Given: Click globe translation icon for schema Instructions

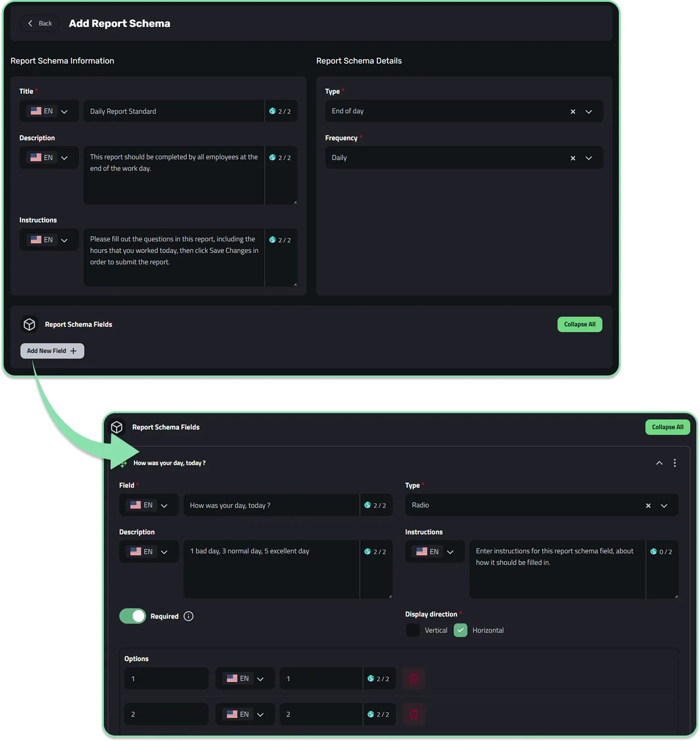Looking at the screenshot, I should [272, 240].
